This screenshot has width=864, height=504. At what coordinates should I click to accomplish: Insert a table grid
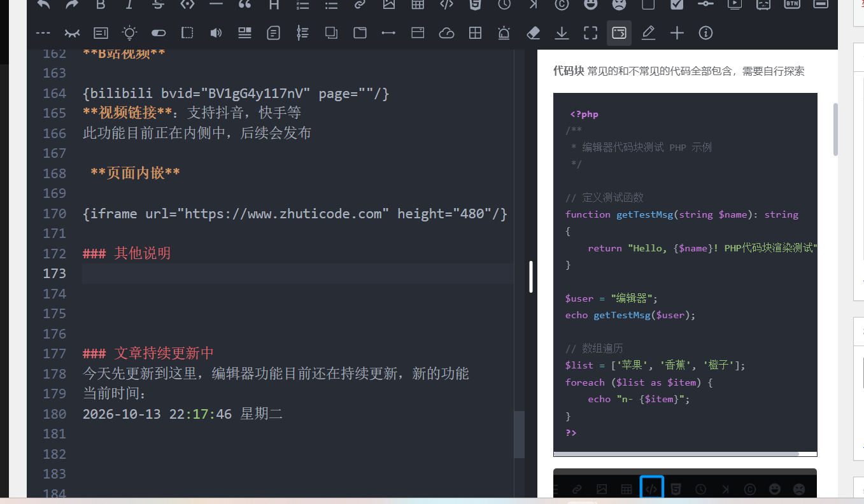418,4
